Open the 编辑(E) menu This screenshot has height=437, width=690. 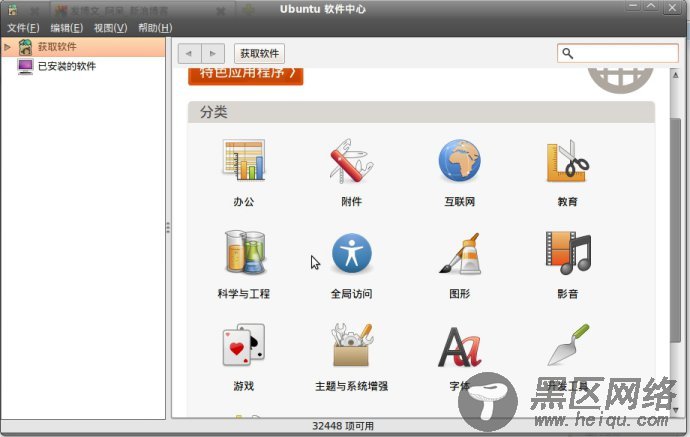[66, 28]
